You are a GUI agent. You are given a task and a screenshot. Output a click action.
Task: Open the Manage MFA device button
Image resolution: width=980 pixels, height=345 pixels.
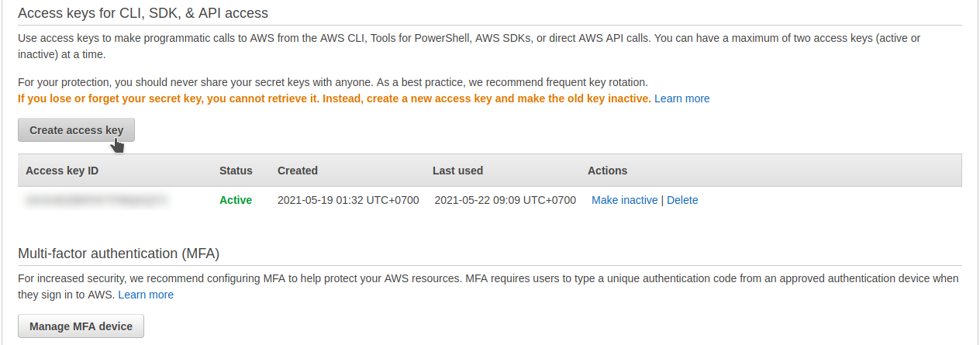point(81,326)
